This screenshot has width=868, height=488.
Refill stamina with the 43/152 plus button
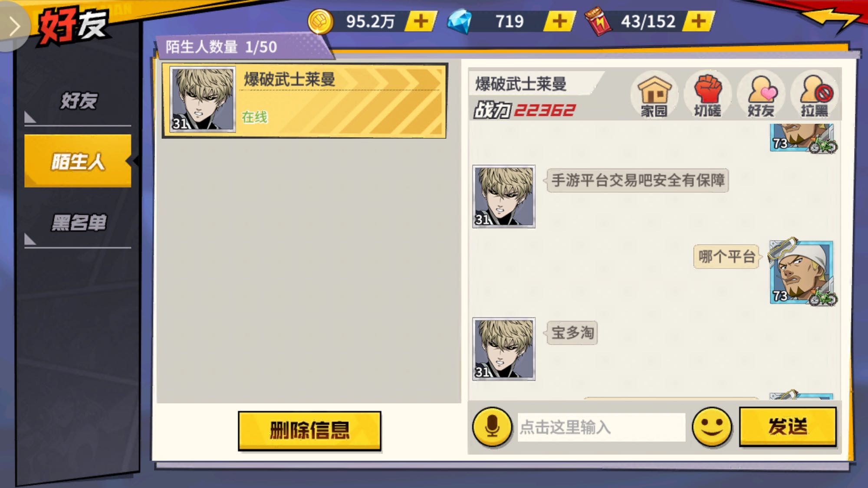698,21
